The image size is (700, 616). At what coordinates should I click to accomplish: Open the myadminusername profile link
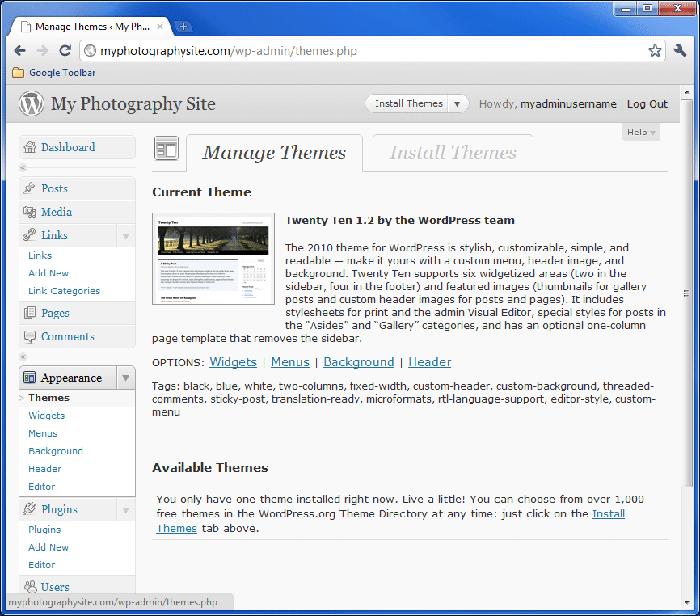[568, 103]
